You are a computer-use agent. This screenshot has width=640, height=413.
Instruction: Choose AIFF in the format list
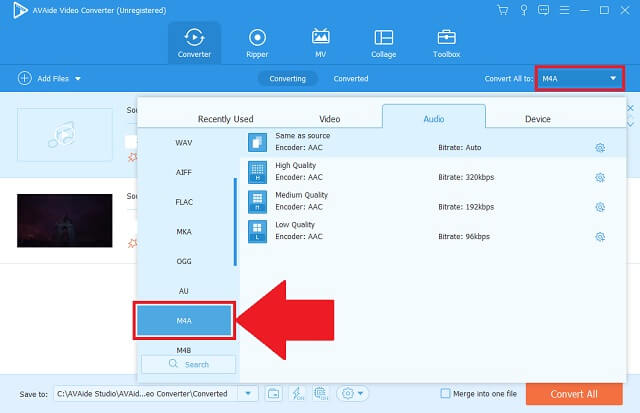[x=184, y=172]
